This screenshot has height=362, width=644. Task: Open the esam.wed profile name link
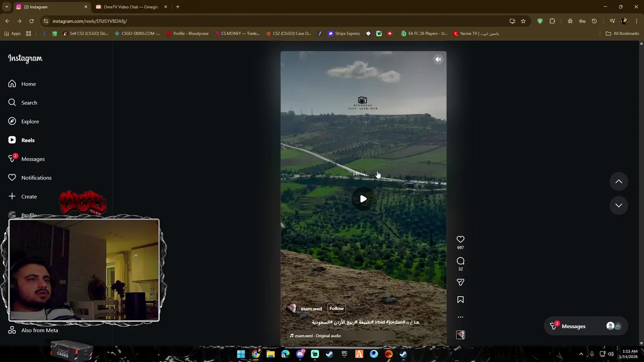pyautogui.click(x=311, y=309)
